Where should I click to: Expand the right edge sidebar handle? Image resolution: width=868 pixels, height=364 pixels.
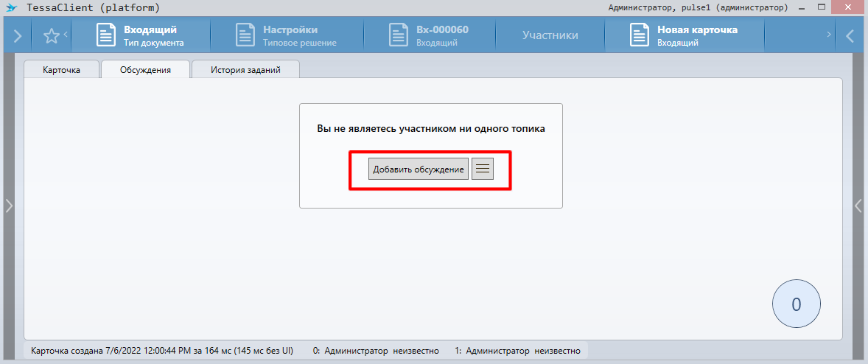point(858,206)
